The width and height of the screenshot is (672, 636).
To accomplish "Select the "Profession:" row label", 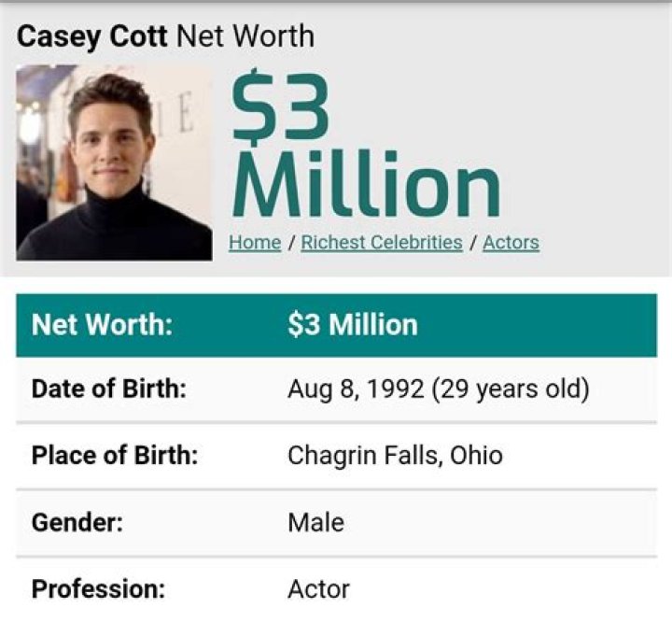I will pos(98,589).
